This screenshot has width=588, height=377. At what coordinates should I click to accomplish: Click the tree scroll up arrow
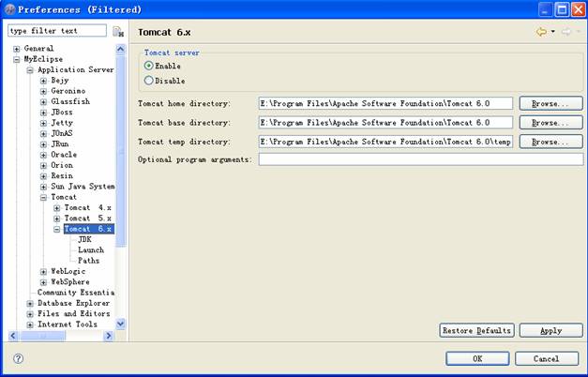click(x=121, y=49)
